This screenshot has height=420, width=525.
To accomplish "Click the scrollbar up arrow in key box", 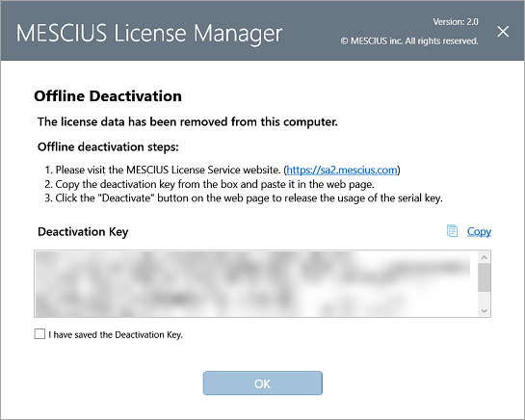I will click(485, 257).
